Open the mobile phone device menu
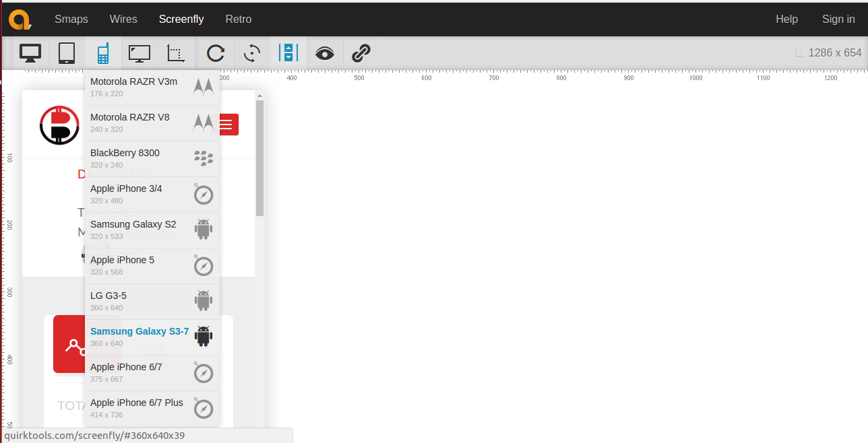The width and height of the screenshot is (868, 443). (103, 53)
